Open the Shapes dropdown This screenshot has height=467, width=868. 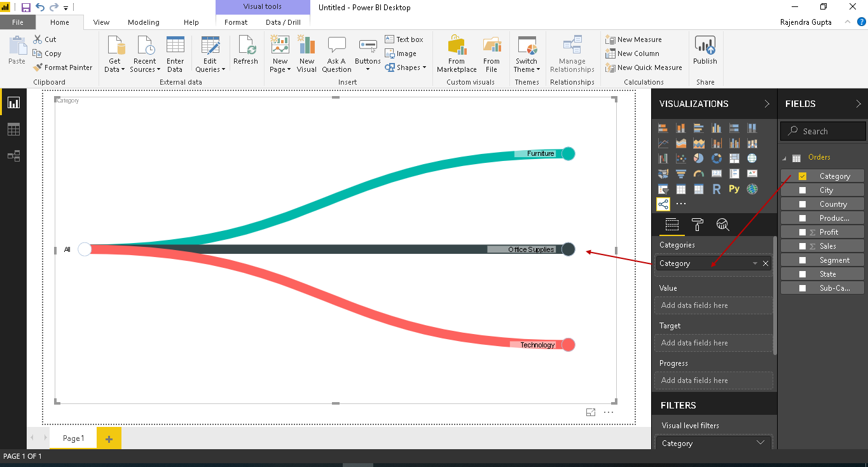click(406, 67)
